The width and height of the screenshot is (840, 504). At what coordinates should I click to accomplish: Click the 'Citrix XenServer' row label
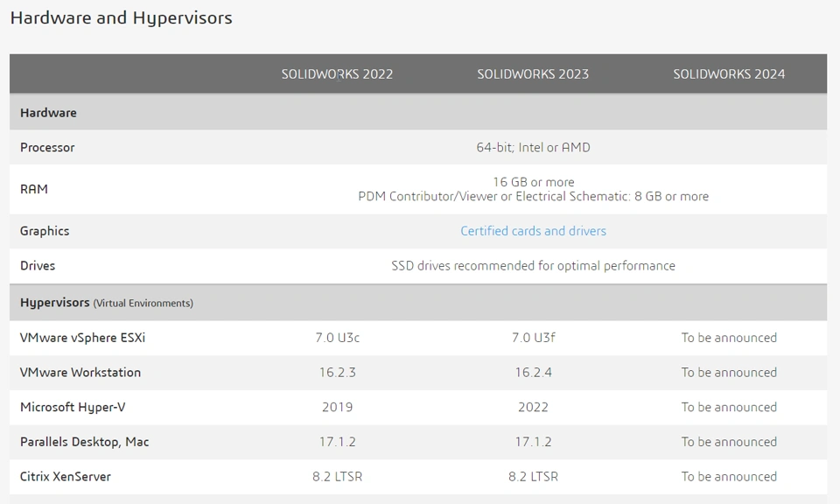coord(66,477)
